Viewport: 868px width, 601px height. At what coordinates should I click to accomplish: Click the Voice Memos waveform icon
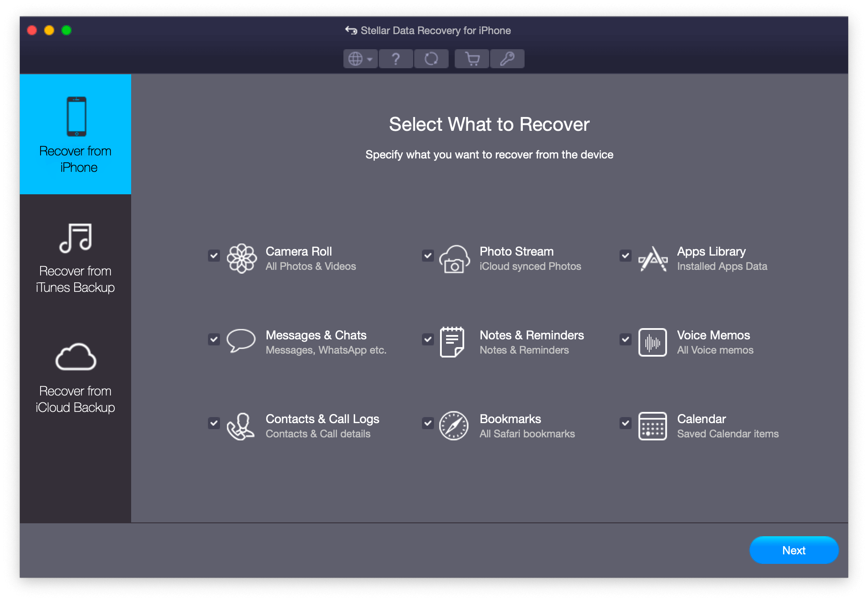click(x=652, y=342)
